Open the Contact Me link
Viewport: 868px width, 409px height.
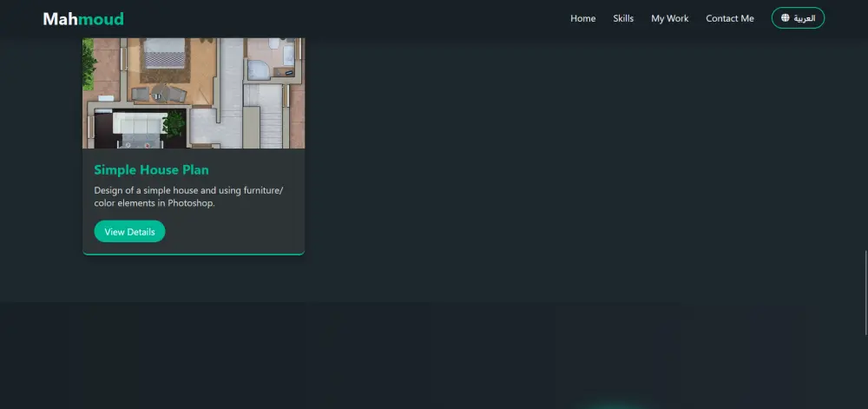click(730, 18)
